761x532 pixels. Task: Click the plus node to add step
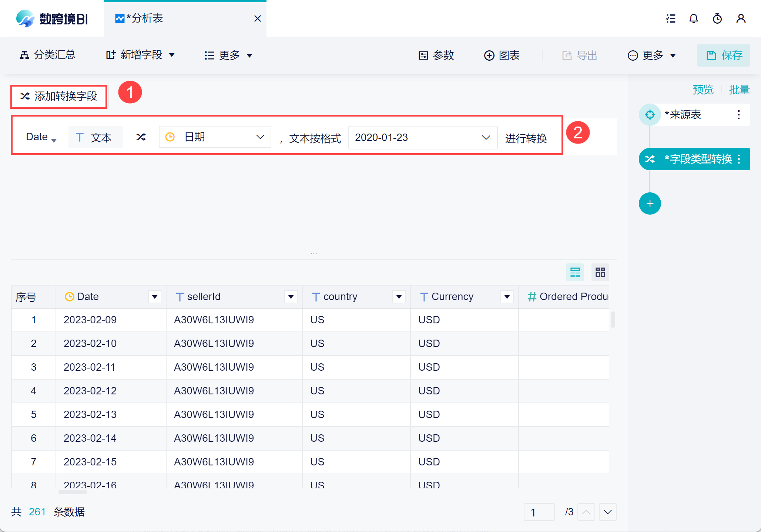[x=650, y=203]
